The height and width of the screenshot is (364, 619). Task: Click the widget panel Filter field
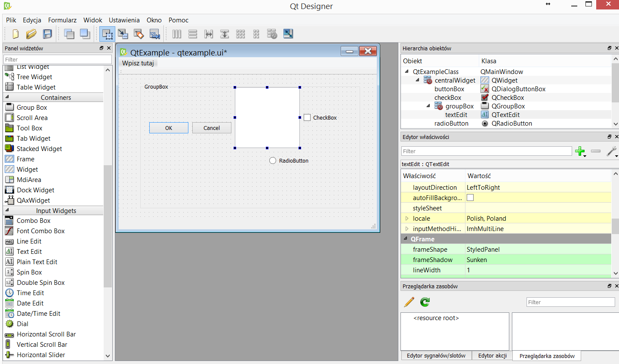[58, 59]
